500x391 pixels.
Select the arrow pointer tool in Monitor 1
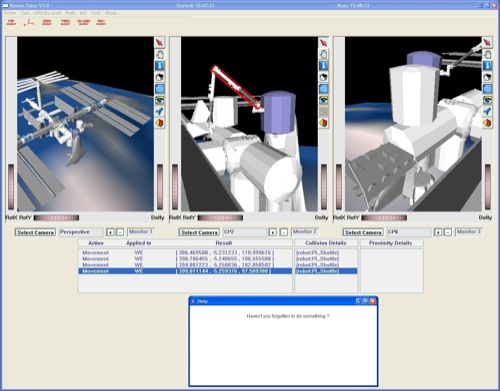(x=160, y=43)
